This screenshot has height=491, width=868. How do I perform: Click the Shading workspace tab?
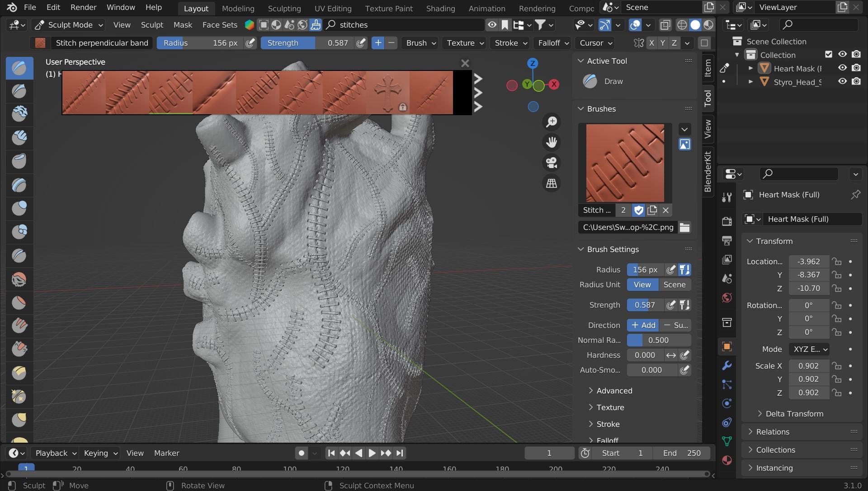440,7
